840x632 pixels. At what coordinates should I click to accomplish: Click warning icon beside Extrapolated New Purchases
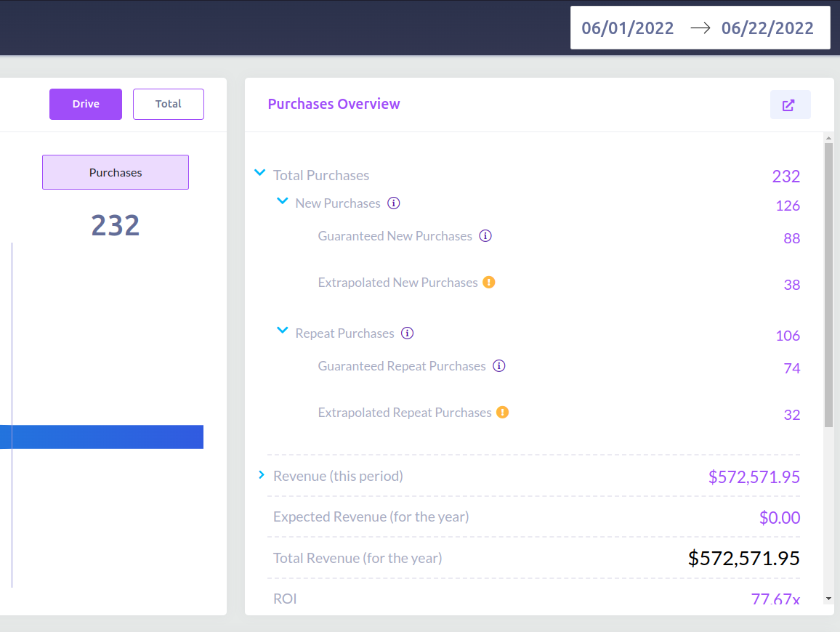click(x=489, y=283)
